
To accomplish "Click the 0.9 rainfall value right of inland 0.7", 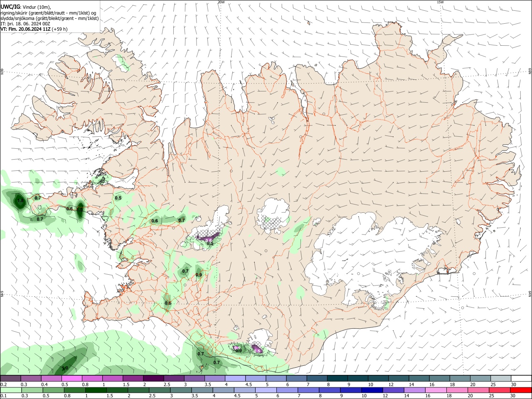I will click(199, 275).
